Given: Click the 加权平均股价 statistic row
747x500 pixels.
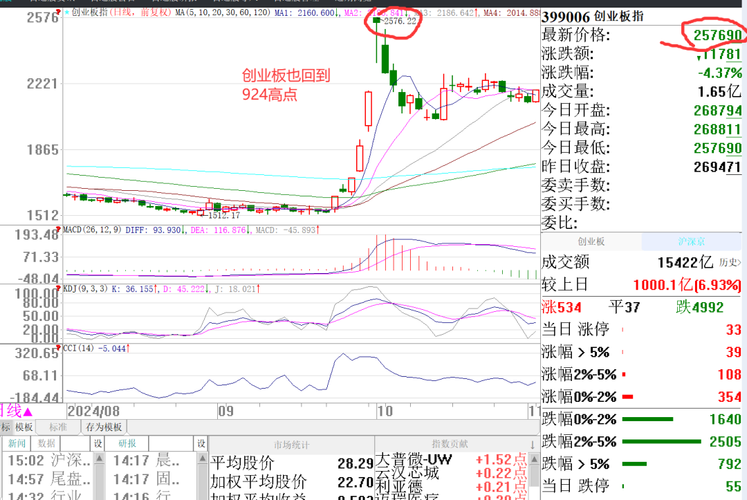Looking at the screenshot, I should [x=292, y=482].
